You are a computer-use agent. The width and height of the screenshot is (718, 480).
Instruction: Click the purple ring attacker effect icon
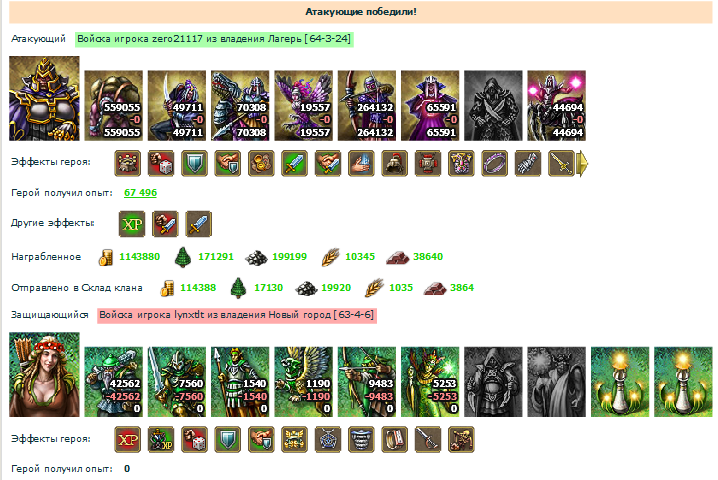click(x=495, y=163)
